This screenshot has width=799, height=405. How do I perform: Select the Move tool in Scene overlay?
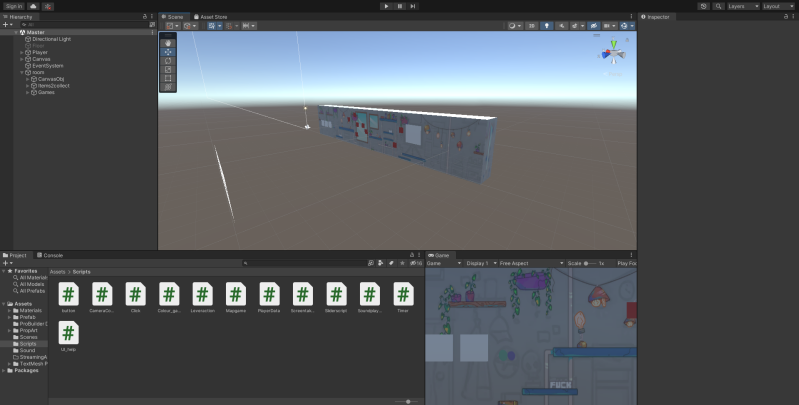pyautogui.click(x=168, y=52)
